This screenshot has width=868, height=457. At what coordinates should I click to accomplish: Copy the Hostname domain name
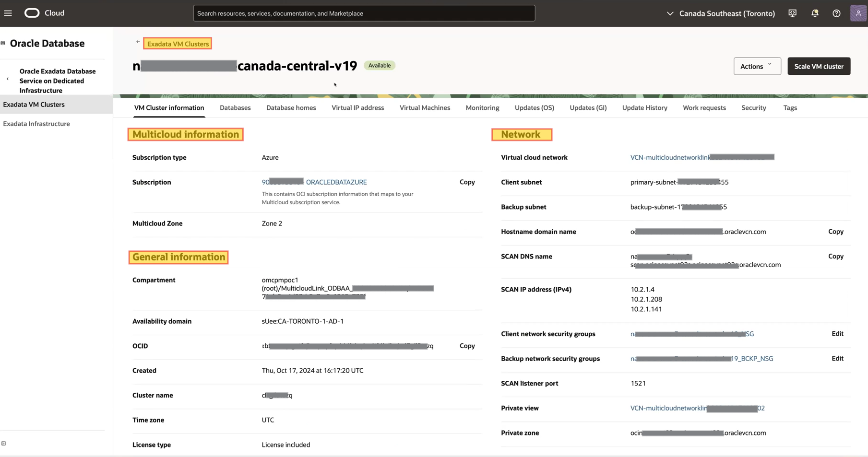point(836,232)
